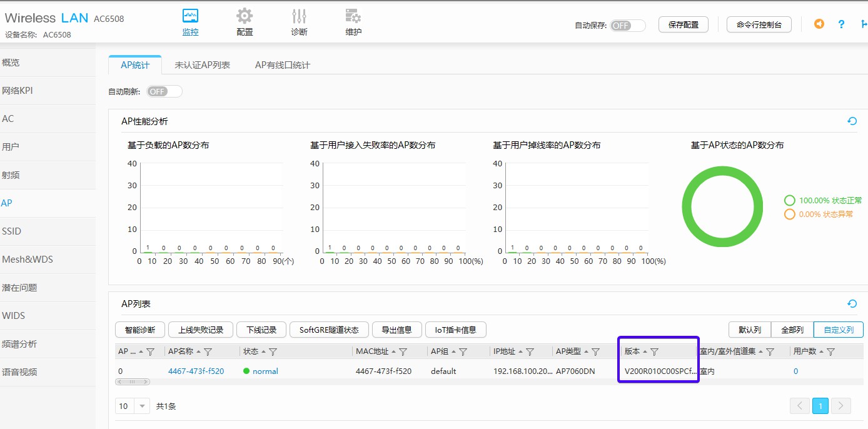Click the 保存配置 button

(x=684, y=24)
